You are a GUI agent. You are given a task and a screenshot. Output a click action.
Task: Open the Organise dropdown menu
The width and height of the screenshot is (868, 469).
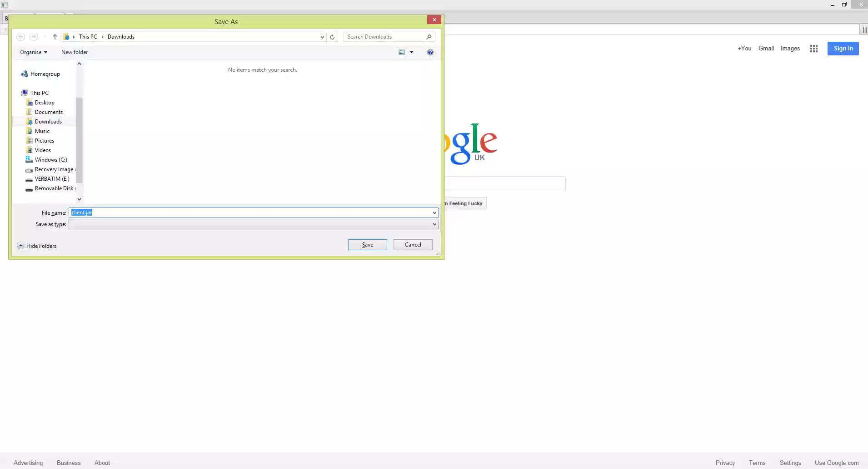click(x=33, y=52)
